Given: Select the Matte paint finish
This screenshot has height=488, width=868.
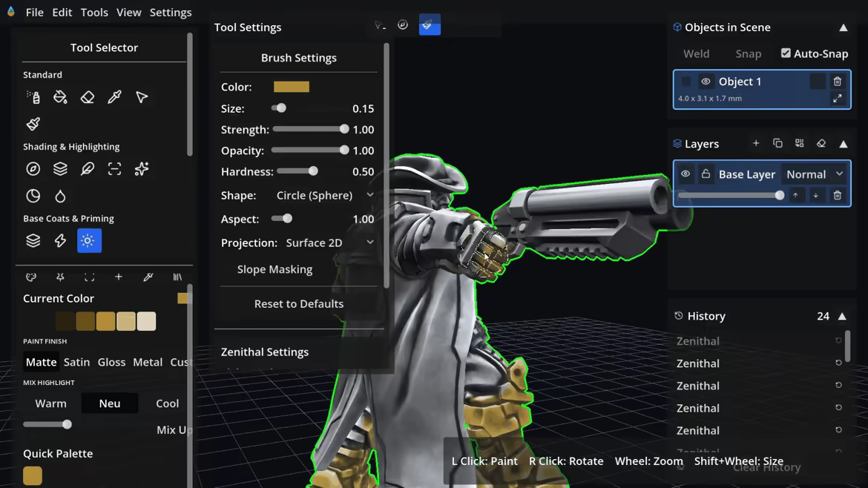Looking at the screenshot, I should (x=41, y=362).
